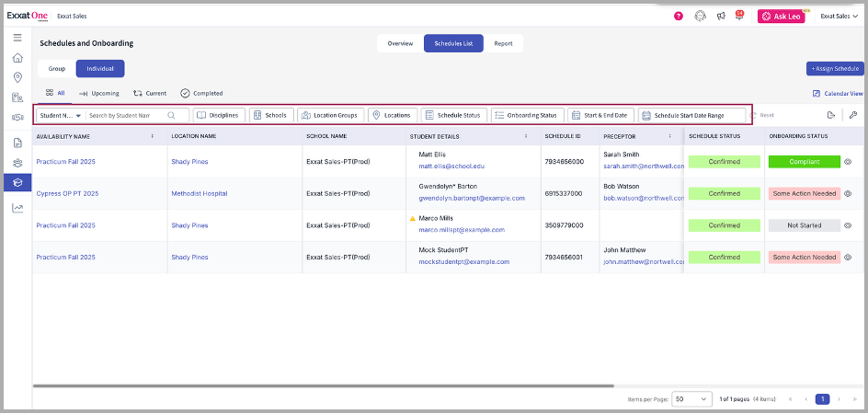Click the eye icon in Gwendolyn Barton's row
The width and height of the screenshot is (868, 414).
848,194
